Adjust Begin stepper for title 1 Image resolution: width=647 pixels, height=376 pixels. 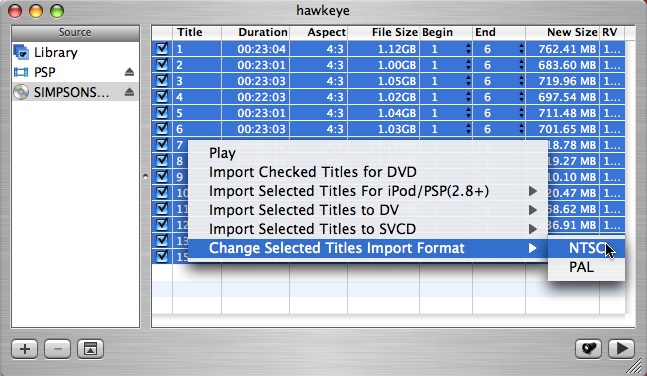pos(468,49)
